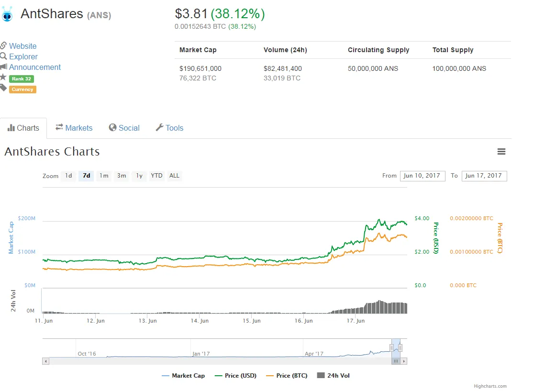Click the link icon beside Website
The width and height of the screenshot is (545, 392).
pyautogui.click(x=3, y=45)
